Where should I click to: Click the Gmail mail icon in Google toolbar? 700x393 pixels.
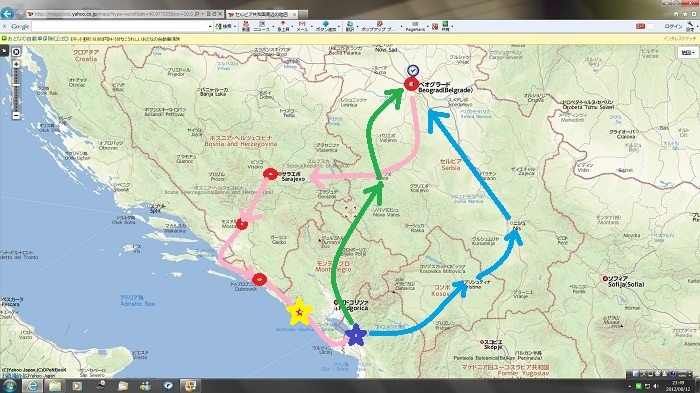(x=302, y=26)
